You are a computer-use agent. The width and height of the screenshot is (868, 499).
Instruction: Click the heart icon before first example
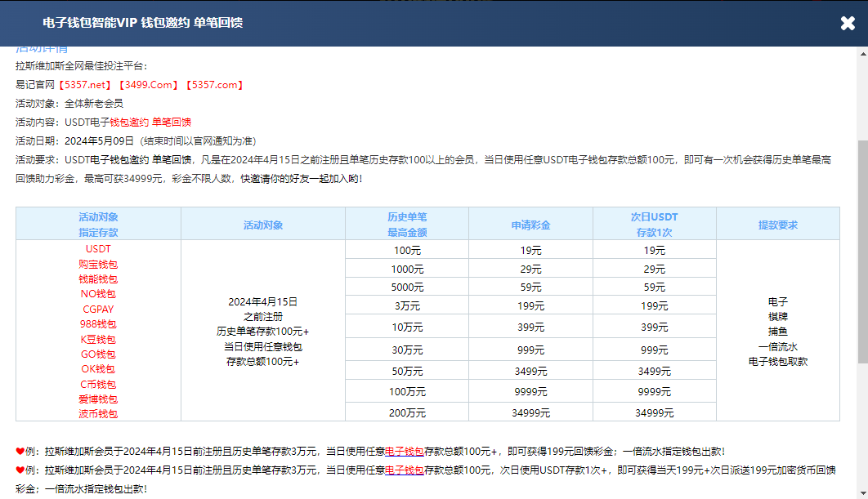point(20,450)
